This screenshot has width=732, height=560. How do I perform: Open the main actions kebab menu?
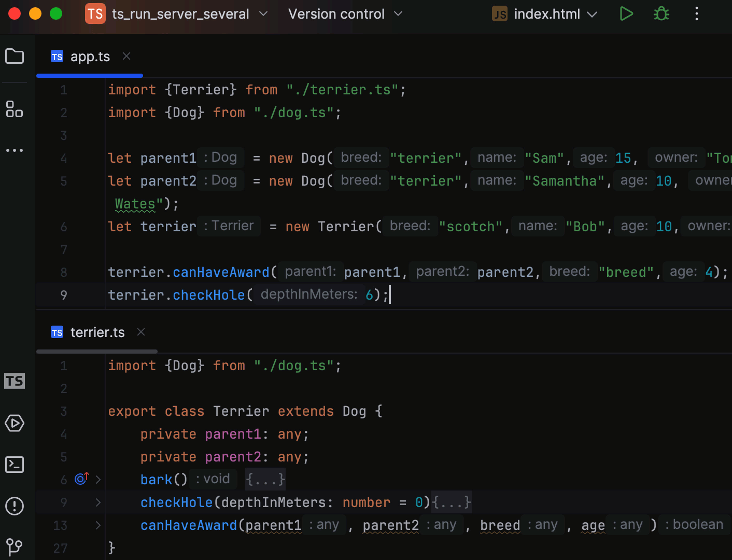pos(696,13)
